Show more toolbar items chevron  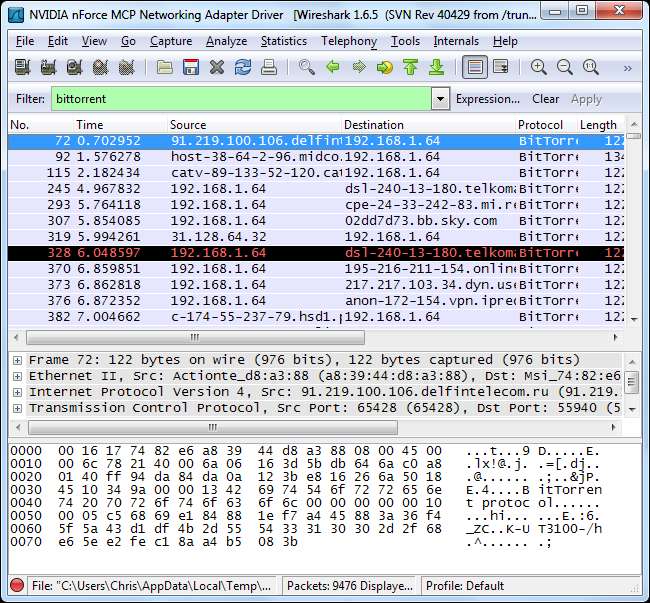pyautogui.click(x=628, y=68)
